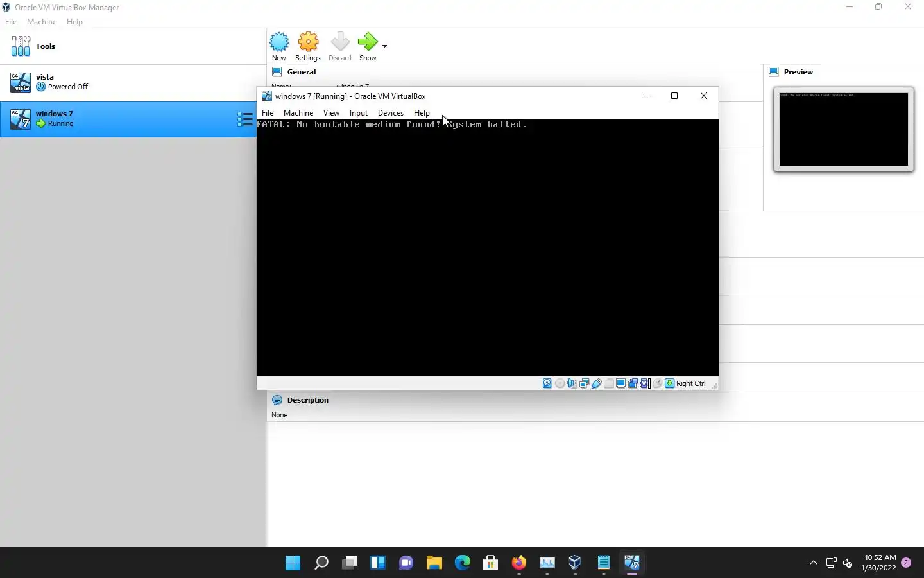Open the clock showing 10:52 AM
The height and width of the screenshot is (578, 924).
(879, 563)
